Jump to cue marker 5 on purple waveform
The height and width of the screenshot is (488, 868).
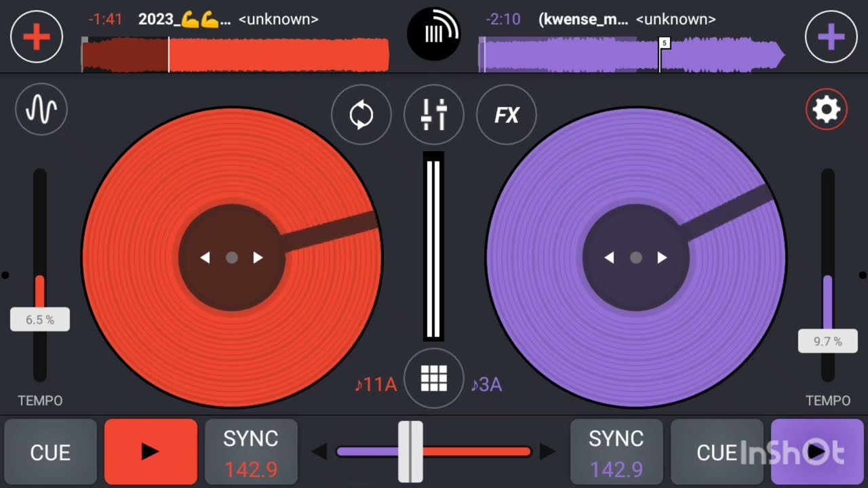pos(664,43)
